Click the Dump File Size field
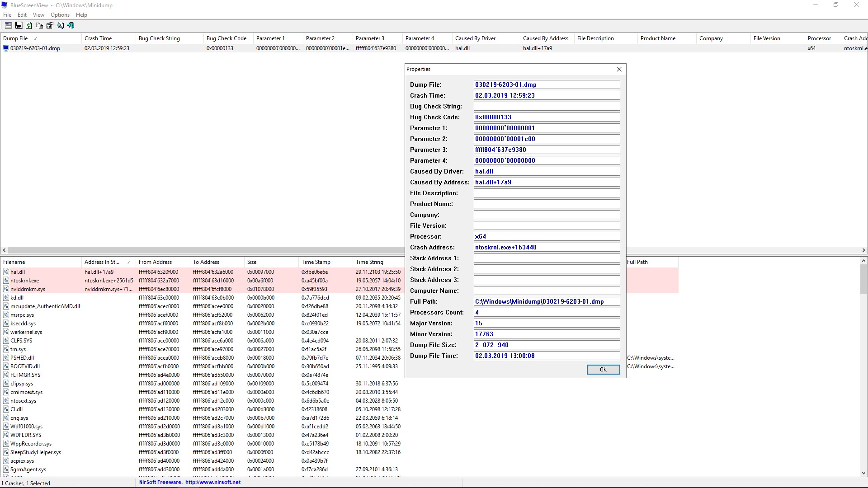868x488 pixels. pyautogui.click(x=547, y=345)
